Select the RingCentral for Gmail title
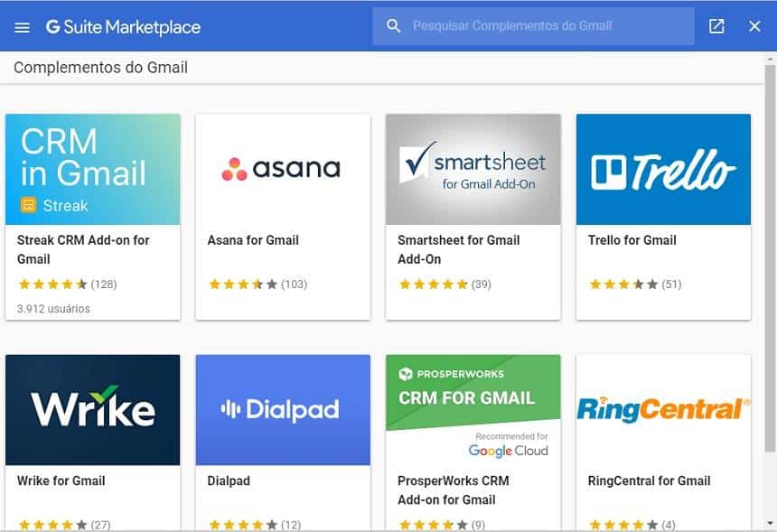The height and width of the screenshot is (532, 777). (x=649, y=481)
